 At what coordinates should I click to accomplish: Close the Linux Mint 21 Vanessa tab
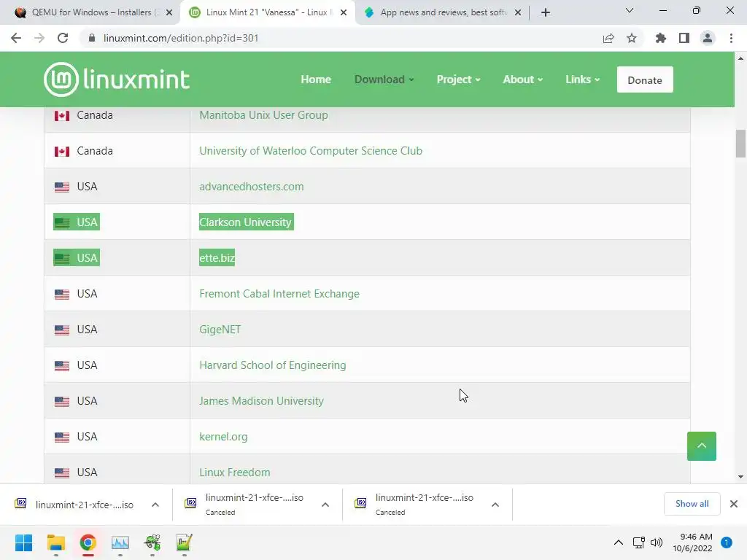click(344, 12)
